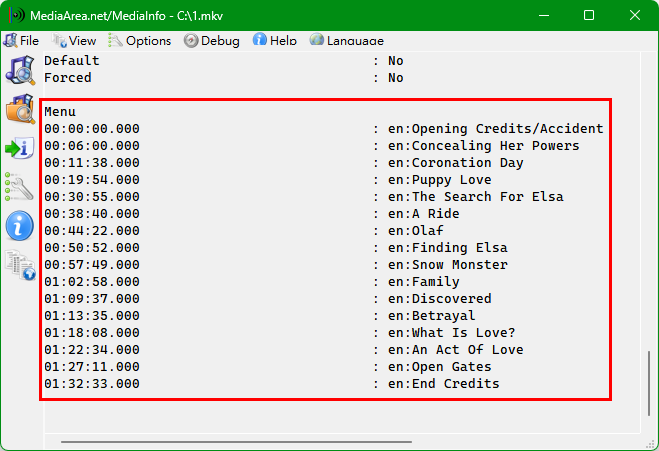Select 'The Search For Elsa' text
Image resolution: width=659 pixels, height=451 pixels.
[x=488, y=197]
